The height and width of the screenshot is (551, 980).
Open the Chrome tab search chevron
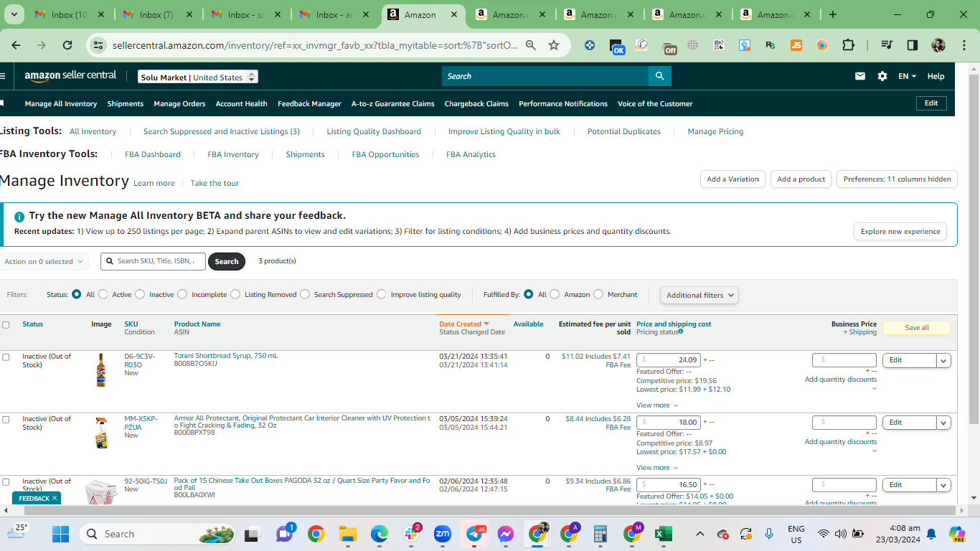[14, 14]
